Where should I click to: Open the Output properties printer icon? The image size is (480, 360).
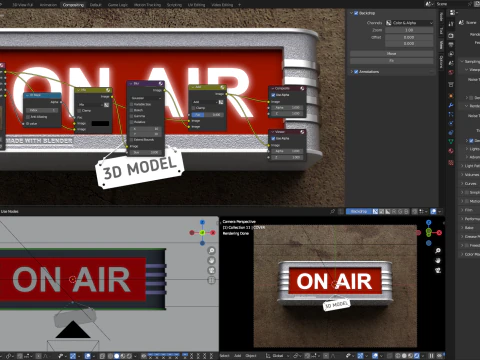(451, 44)
